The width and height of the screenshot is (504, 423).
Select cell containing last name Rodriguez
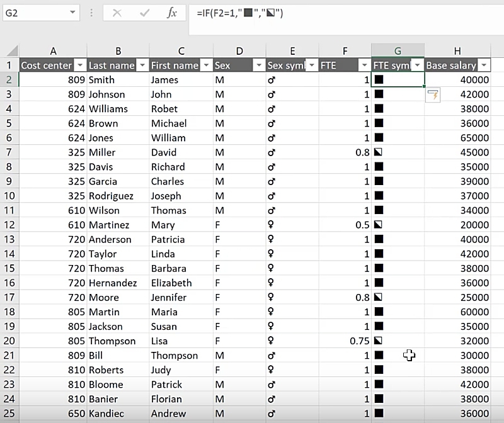(x=117, y=196)
